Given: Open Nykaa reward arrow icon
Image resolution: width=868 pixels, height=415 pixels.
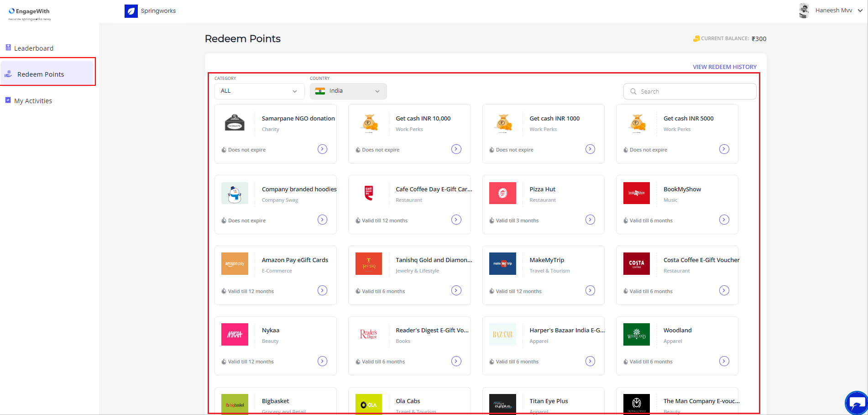Looking at the screenshot, I should (322, 361).
